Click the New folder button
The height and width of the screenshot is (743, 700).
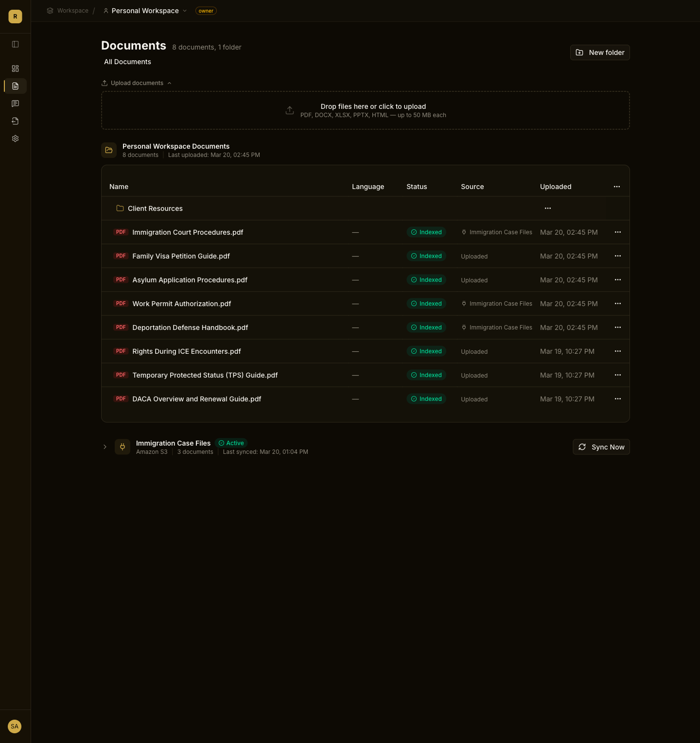pos(600,52)
